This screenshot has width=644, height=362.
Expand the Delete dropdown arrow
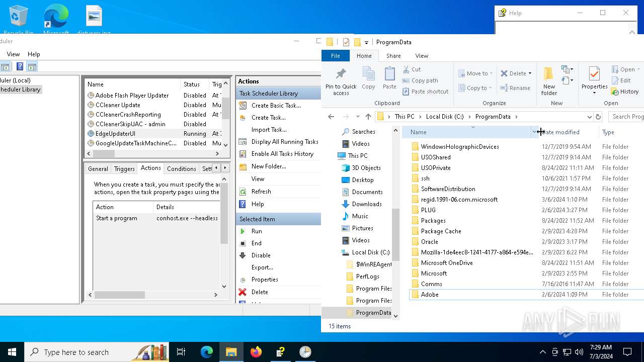(530, 73)
